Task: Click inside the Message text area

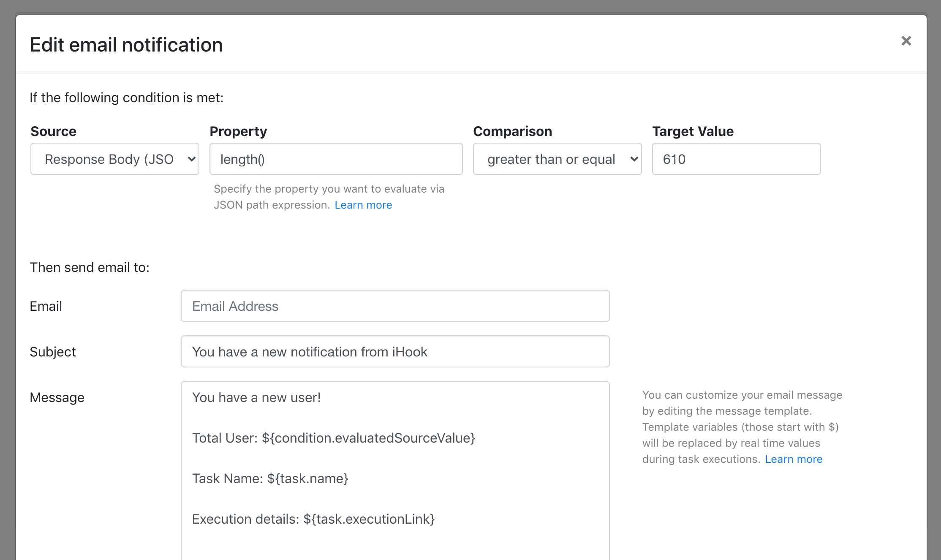Action: [x=395, y=471]
